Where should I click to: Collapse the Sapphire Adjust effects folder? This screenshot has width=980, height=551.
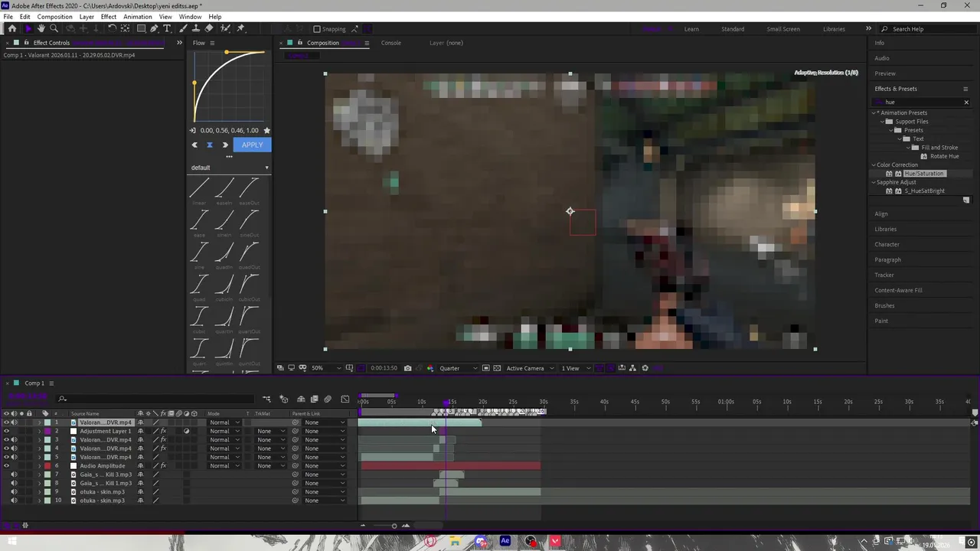[x=874, y=182]
